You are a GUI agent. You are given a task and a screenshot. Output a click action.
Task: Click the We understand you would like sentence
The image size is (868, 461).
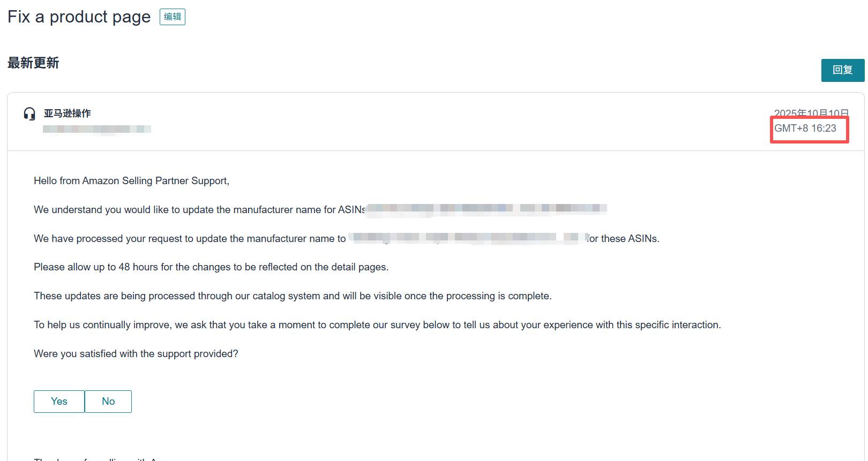[199, 210]
